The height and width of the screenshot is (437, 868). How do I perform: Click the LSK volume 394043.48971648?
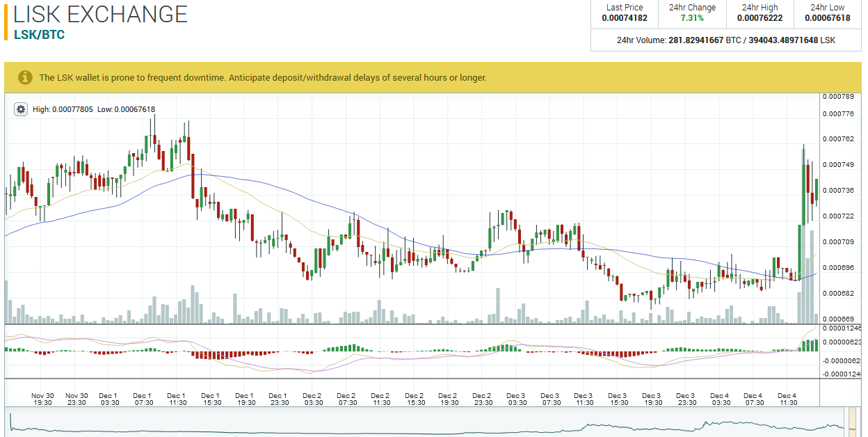[x=782, y=40]
